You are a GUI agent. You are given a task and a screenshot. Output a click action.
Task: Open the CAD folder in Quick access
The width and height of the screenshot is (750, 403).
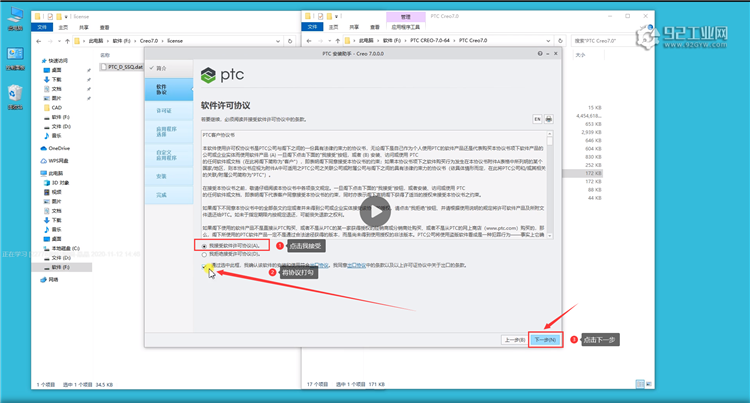(x=53, y=108)
